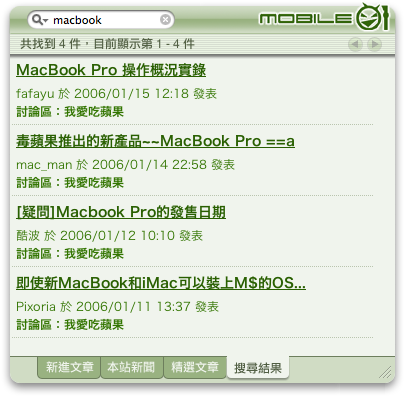Click the magnifying glass search icon

tap(37, 20)
